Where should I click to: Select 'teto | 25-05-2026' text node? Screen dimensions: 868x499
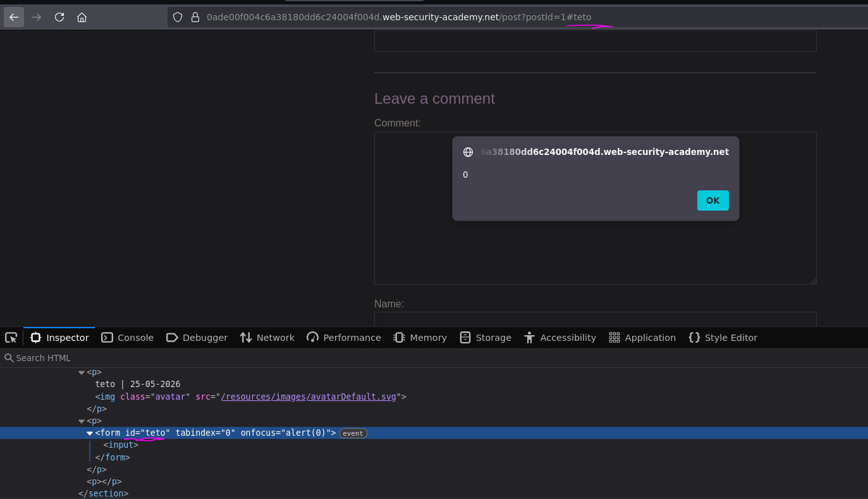pyautogui.click(x=138, y=384)
